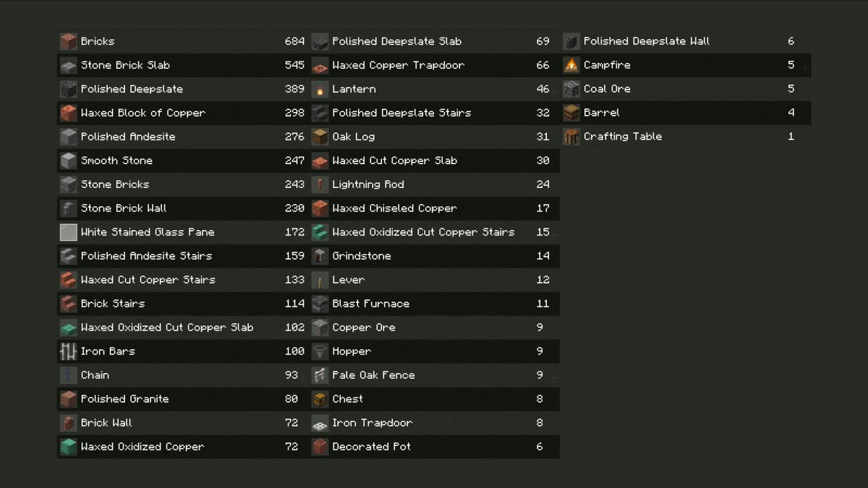Select the Coal Ore entry
Screen dimensions: 868x488
tap(686, 89)
